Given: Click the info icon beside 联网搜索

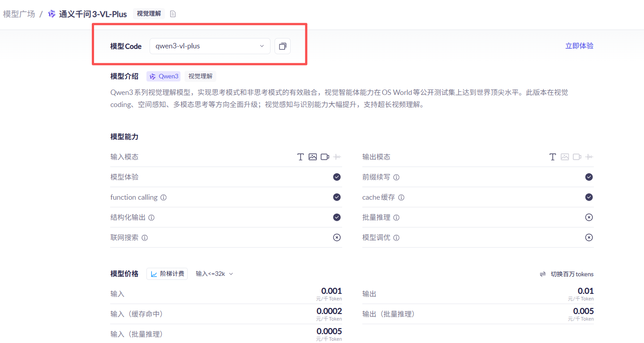Looking at the screenshot, I should coord(145,238).
